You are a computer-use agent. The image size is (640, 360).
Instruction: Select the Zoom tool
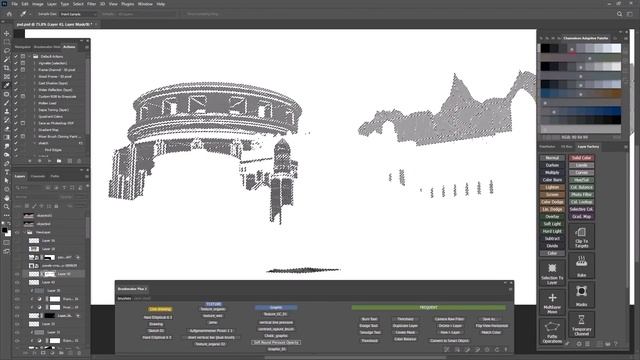tap(6, 207)
